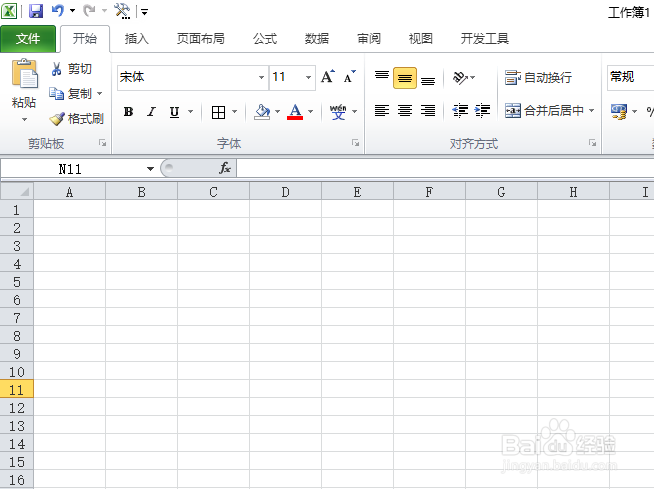Open the borders dropdown arrow
The width and height of the screenshot is (654, 489).
(234, 112)
